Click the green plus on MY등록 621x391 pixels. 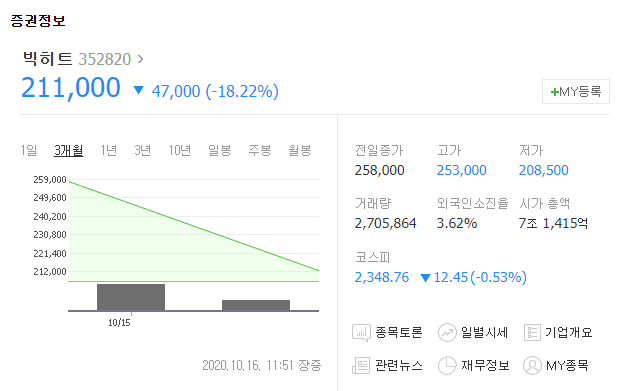[x=554, y=92]
